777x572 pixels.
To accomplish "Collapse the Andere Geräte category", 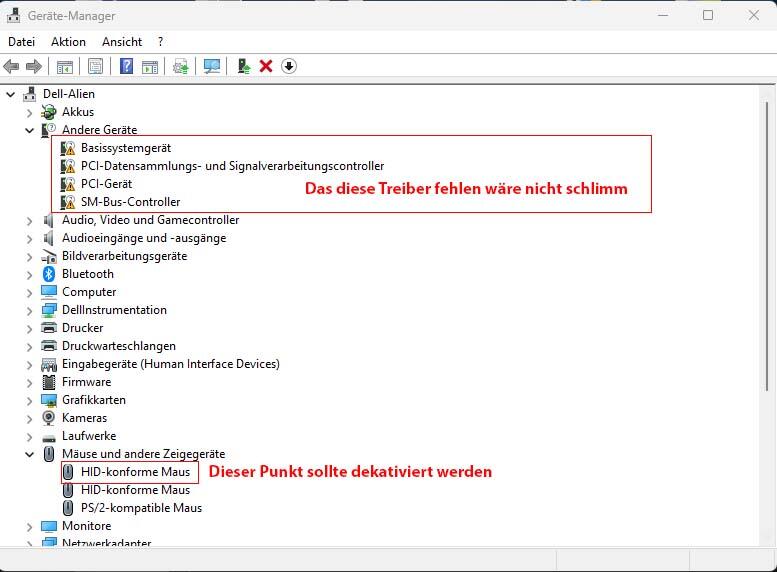I will 30,130.
